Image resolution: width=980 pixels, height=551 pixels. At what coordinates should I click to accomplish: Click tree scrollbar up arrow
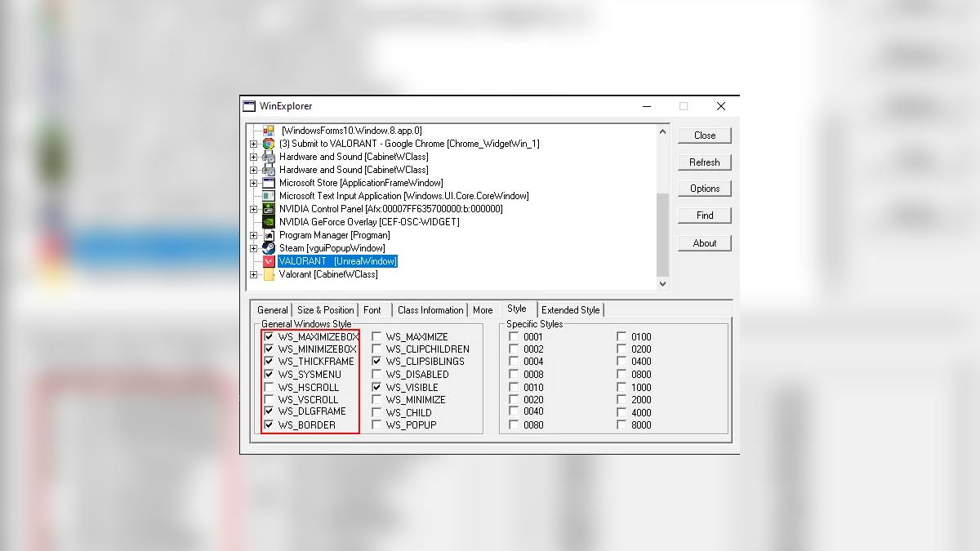coord(662,131)
